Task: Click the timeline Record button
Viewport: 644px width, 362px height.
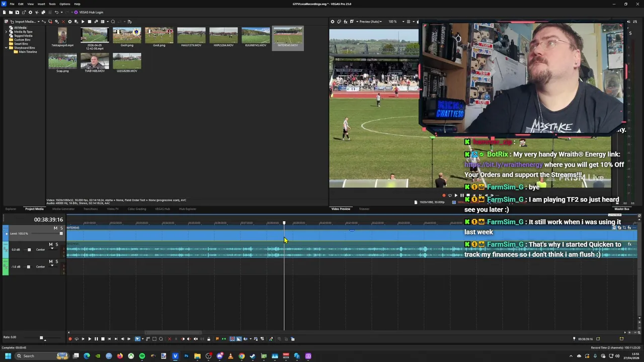Action: pos(70,339)
